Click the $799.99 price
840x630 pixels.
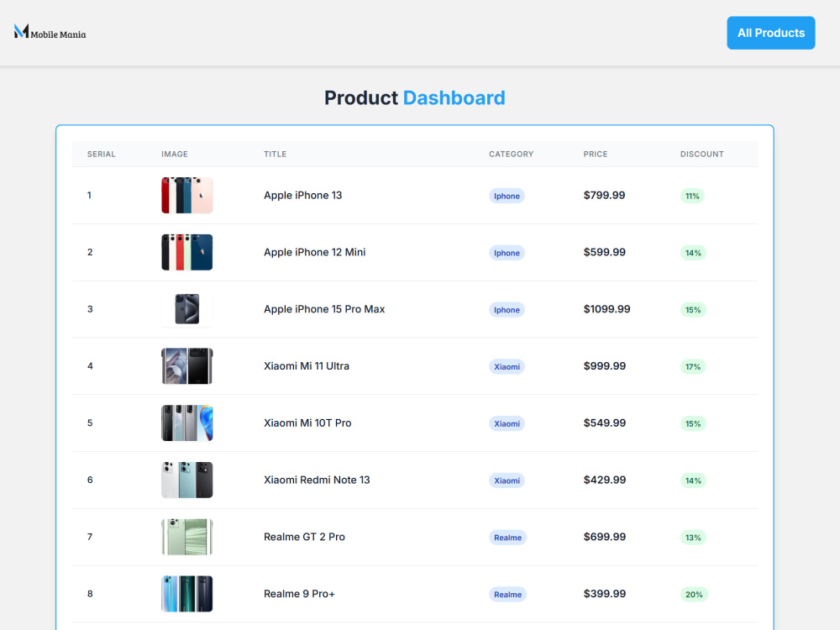[x=604, y=196]
